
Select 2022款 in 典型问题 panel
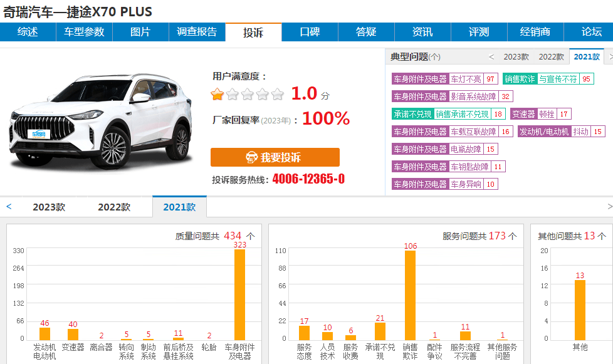pos(551,57)
